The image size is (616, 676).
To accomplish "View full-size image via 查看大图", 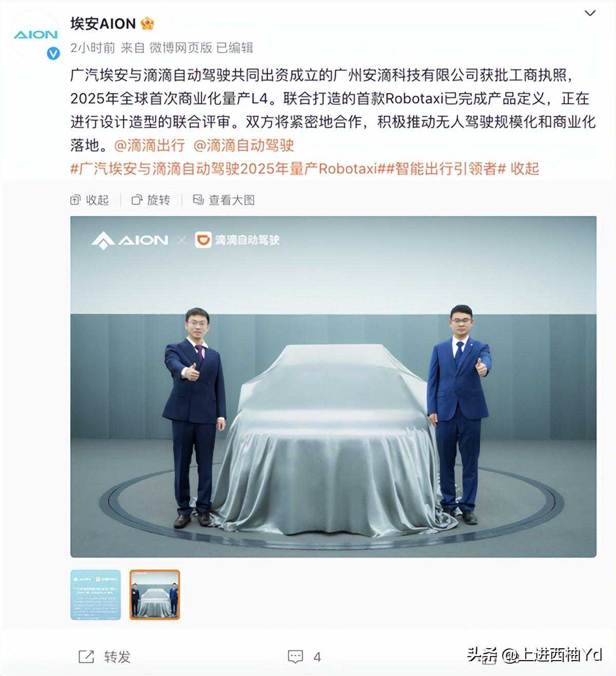I will 224,200.
